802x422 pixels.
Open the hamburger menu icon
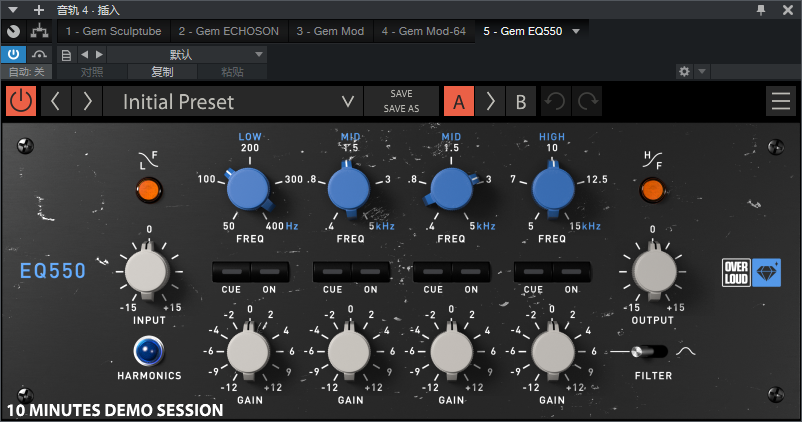[781, 101]
